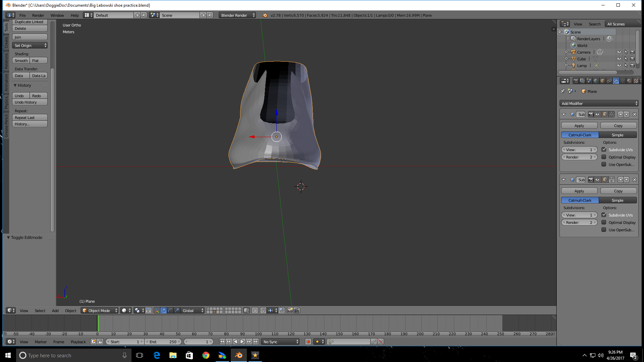Expand the Camera item in outliner

(567, 52)
